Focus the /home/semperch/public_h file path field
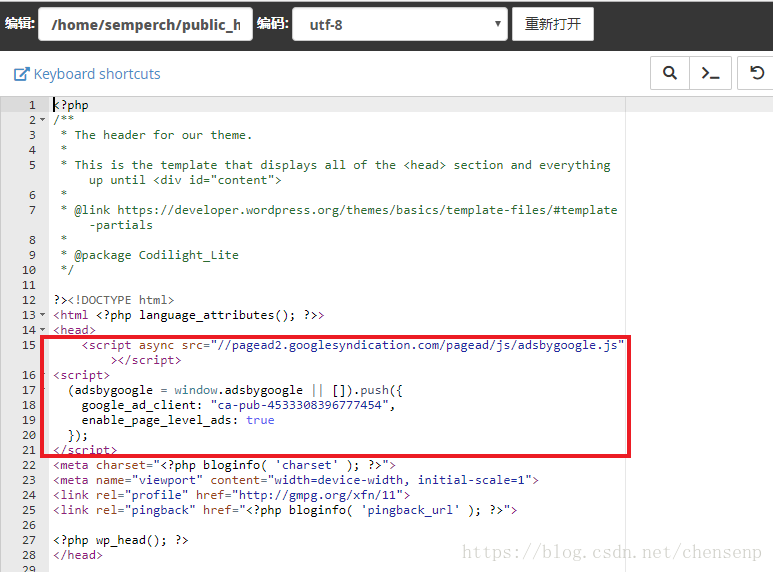The width and height of the screenshot is (773, 572). 145,24
